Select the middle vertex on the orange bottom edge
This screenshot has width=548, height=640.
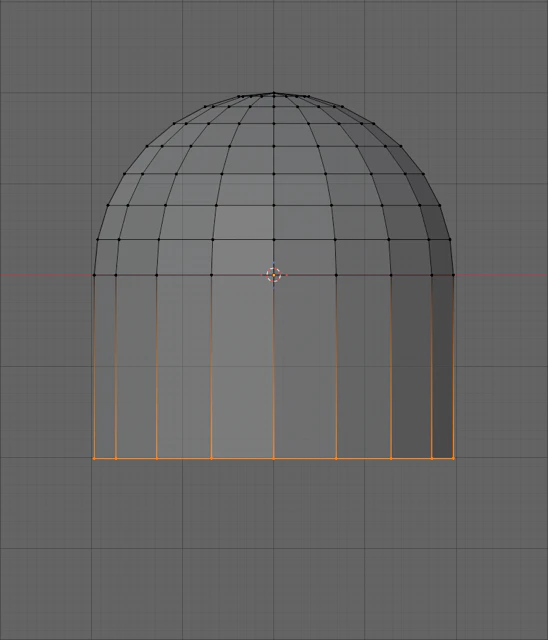point(274,458)
